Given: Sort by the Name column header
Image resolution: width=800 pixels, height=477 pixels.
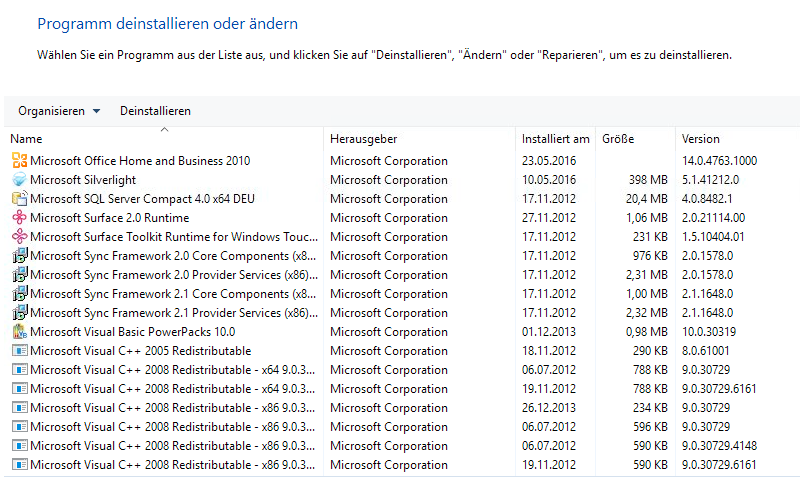Looking at the screenshot, I should click(x=164, y=139).
